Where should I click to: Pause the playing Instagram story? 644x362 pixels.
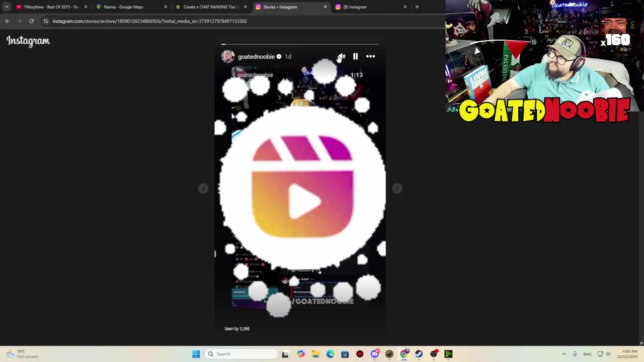355,56
